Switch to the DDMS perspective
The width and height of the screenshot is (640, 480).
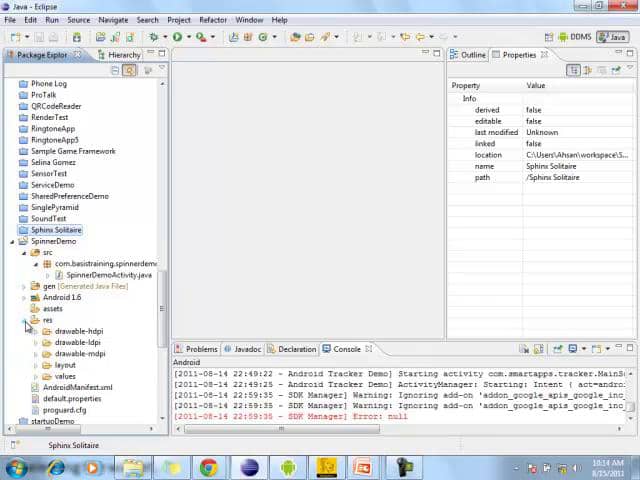(575, 37)
